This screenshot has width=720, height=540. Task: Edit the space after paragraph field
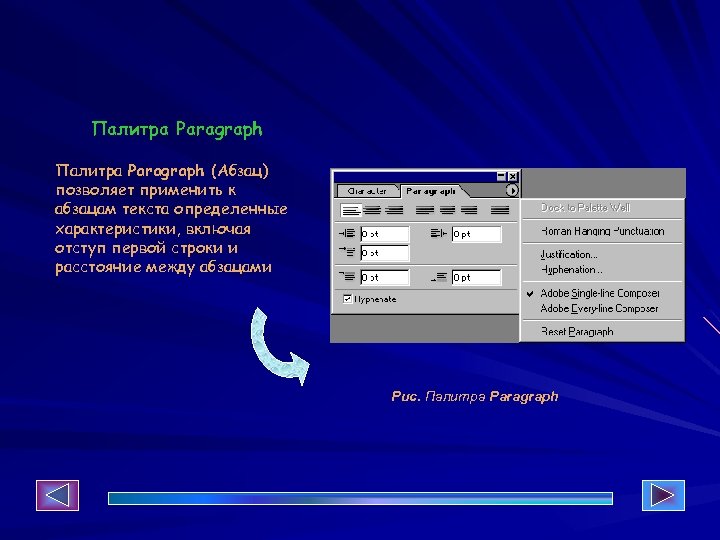[476, 277]
